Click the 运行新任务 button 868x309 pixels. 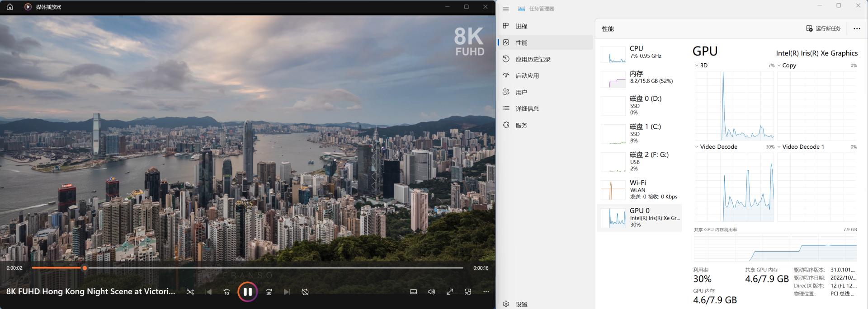coord(823,28)
